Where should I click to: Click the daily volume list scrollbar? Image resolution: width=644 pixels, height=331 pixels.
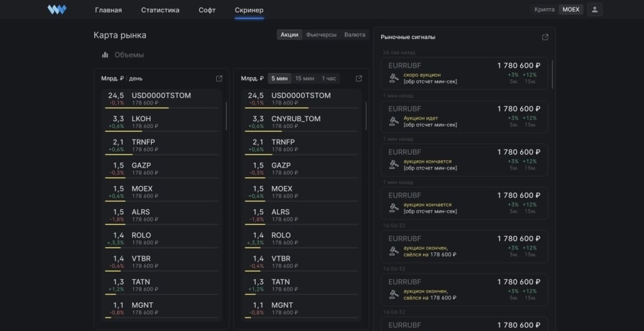pos(227,116)
